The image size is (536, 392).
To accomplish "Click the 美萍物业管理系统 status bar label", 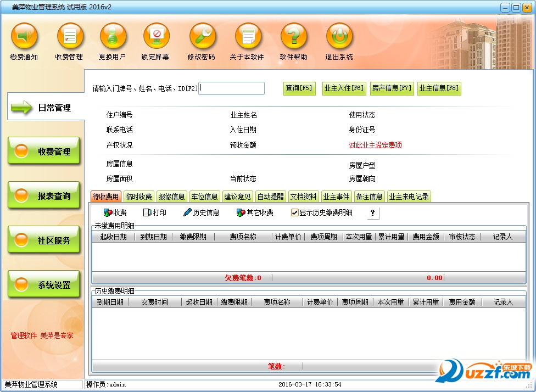I will click(31, 384).
